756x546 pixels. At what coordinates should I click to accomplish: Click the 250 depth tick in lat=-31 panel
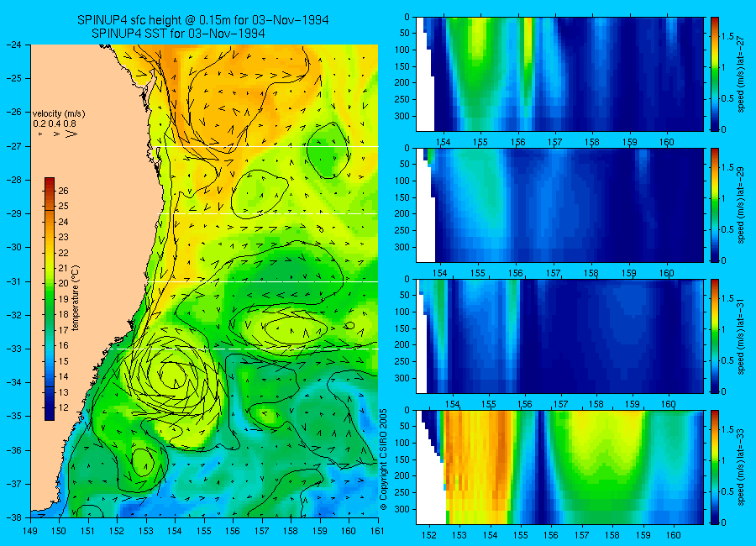point(402,361)
